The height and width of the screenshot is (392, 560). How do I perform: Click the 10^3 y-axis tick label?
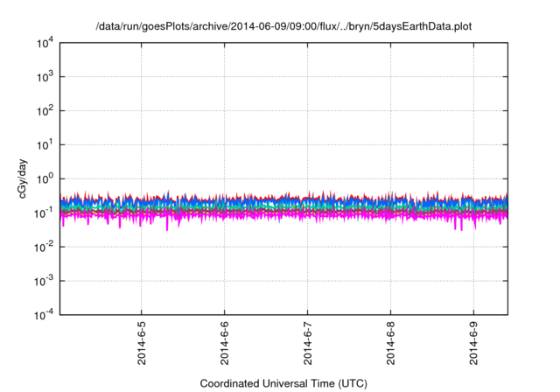pyautogui.click(x=43, y=77)
